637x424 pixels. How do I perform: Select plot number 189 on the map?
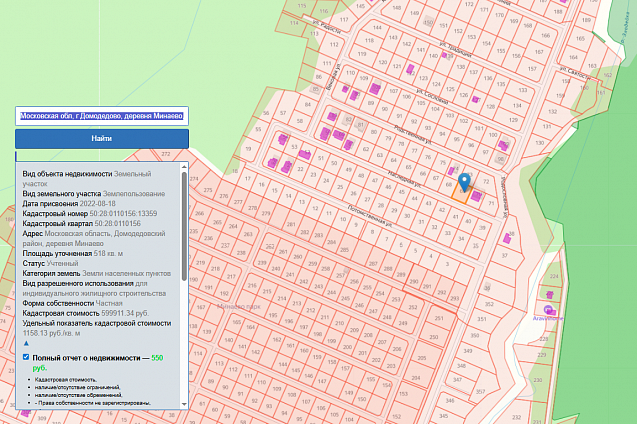pos(586,20)
